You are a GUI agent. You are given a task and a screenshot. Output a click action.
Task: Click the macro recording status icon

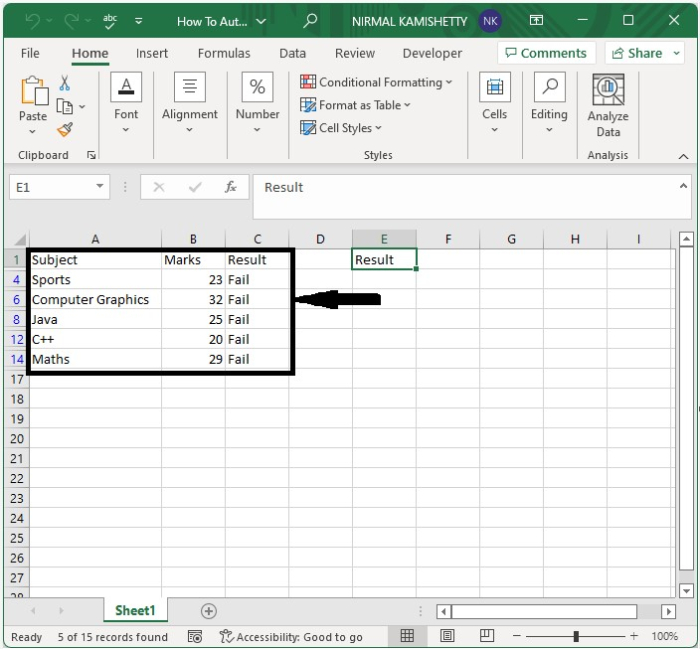[195, 637]
